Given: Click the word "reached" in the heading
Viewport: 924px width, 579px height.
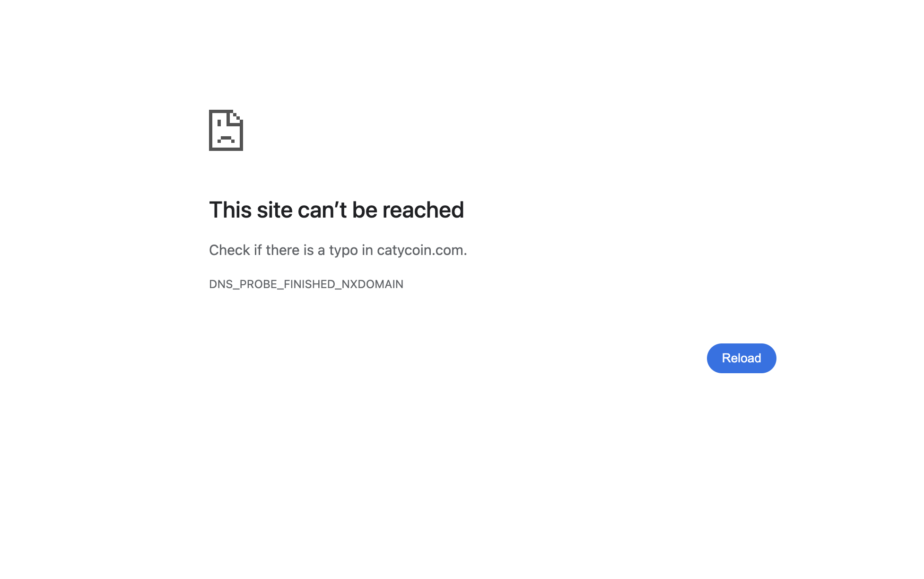Looking at the screenshot, I should (x=423, y=210).
